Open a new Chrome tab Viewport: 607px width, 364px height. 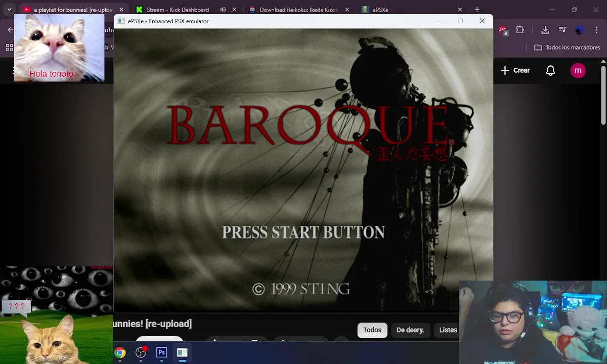(x=477, y=10)
